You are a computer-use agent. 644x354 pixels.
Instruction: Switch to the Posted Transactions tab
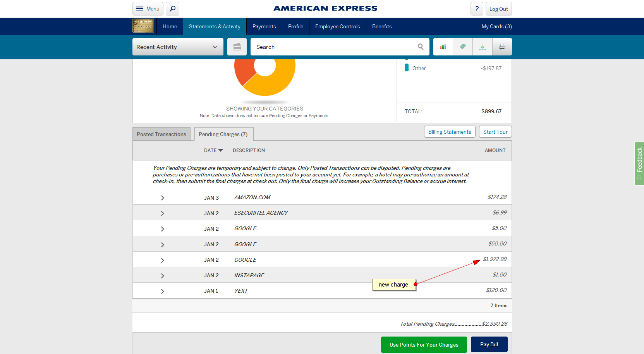[x=161, y=134]
